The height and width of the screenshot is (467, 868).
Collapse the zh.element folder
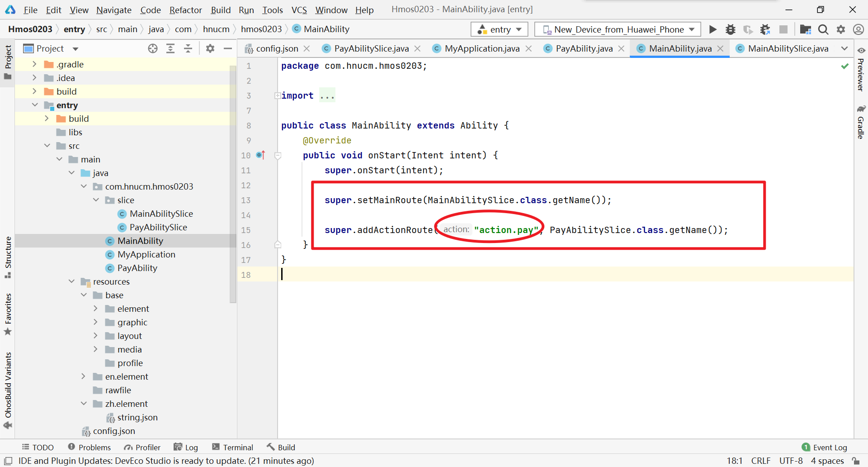pyautogui.click(x=83, y=404)
